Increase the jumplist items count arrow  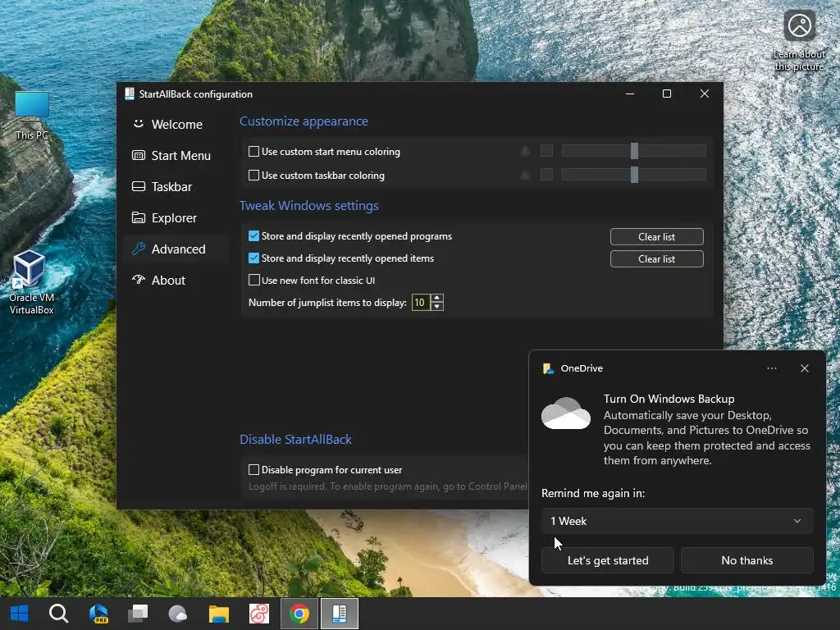[437, 299]
